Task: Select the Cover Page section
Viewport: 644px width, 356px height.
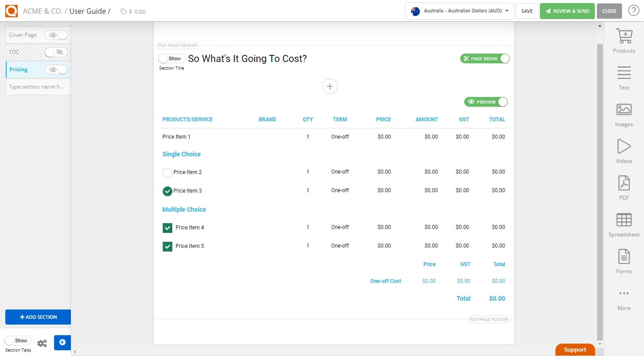Action: [23, 35]
